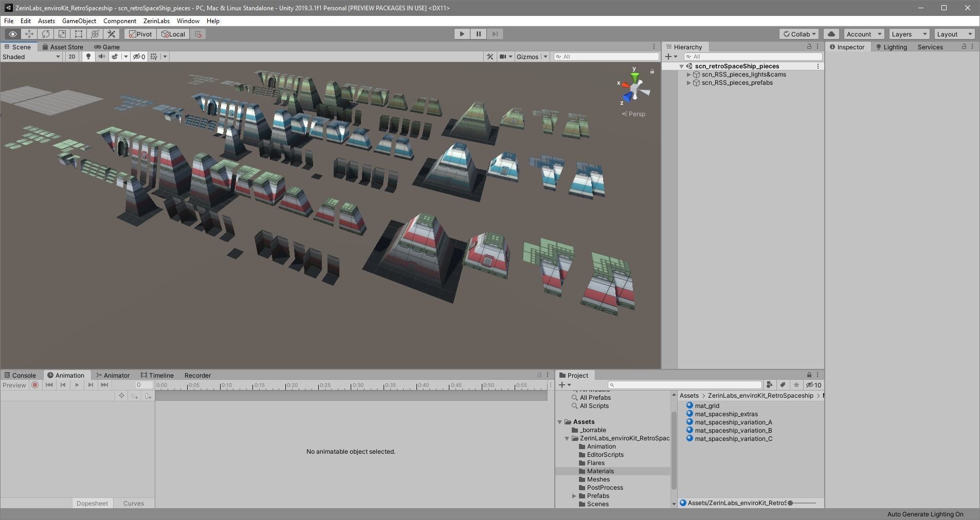Open the Account dropdown
Image resolution: width=980 pixels, height=520 pixels.
click(864, 34)
